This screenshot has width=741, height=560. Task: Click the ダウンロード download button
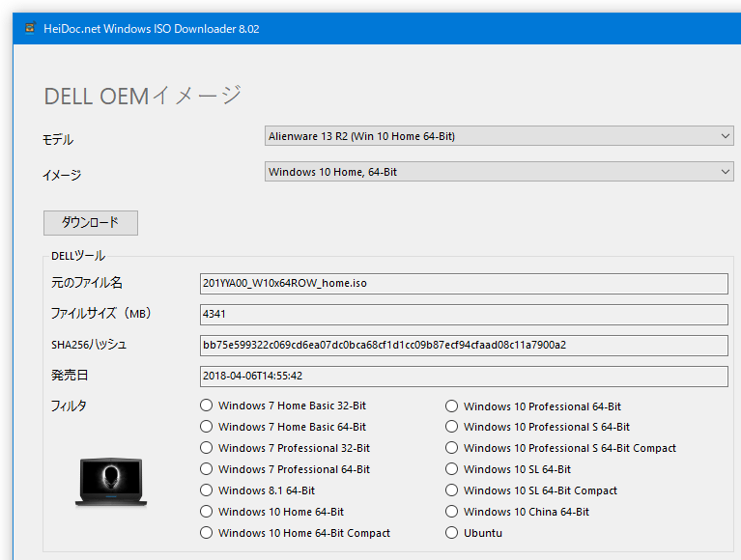click(x=91, y=223)
